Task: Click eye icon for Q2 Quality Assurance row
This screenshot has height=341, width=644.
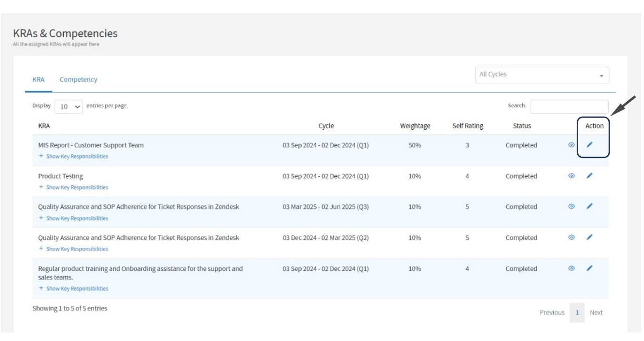Action: [x=572, y=238]
